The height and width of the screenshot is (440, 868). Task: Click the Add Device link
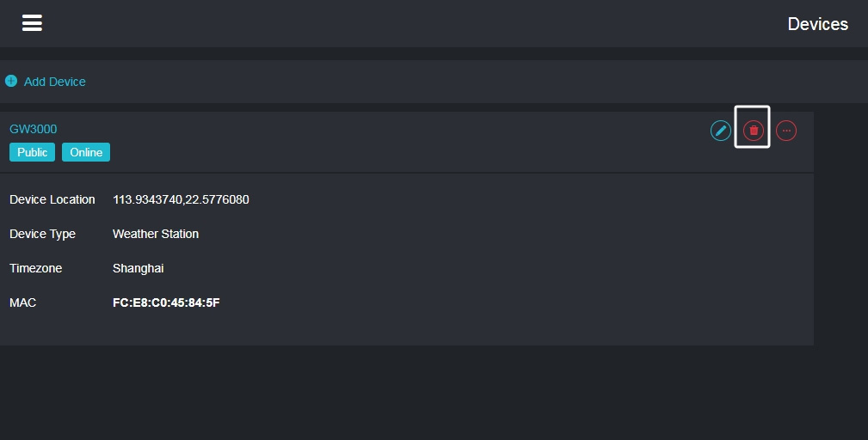point(55,82)
